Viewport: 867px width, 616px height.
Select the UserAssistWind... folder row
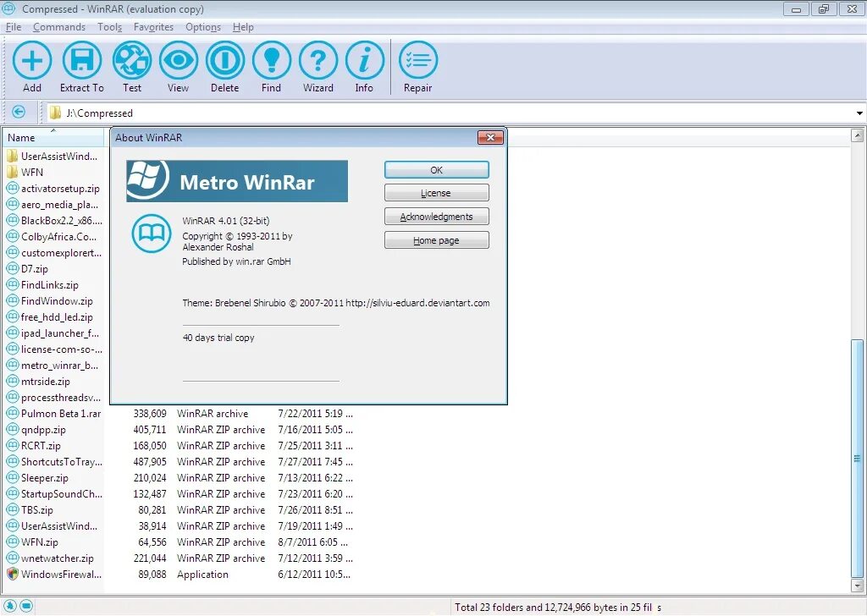(53, 156)
